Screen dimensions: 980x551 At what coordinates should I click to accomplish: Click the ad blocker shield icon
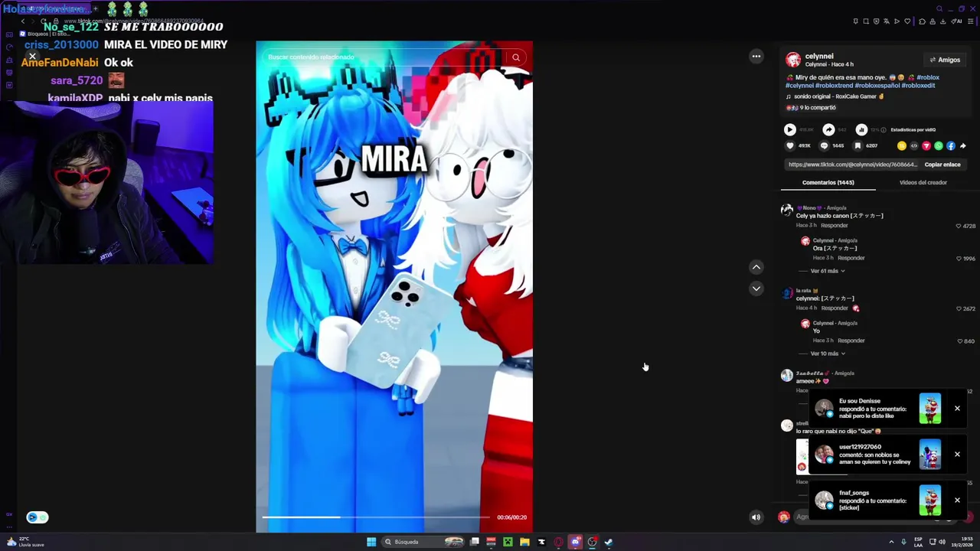pos(877,21)
